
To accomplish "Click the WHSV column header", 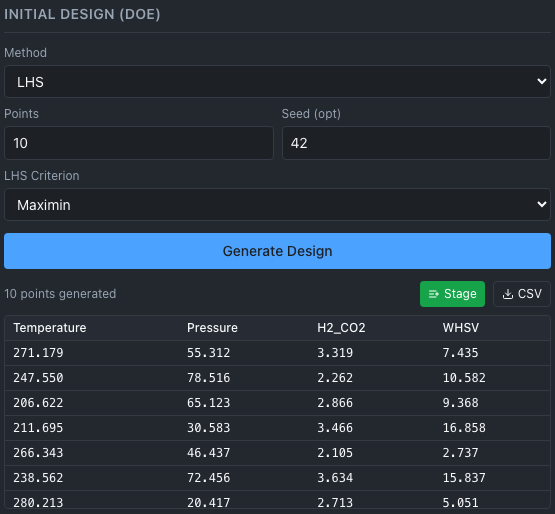I will [x=460, y=328].
